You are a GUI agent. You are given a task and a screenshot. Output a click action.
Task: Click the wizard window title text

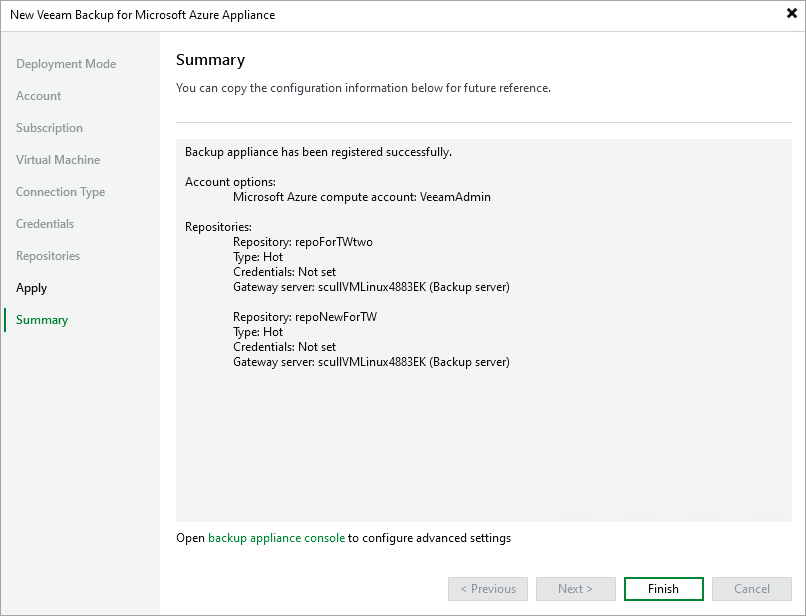142,15
